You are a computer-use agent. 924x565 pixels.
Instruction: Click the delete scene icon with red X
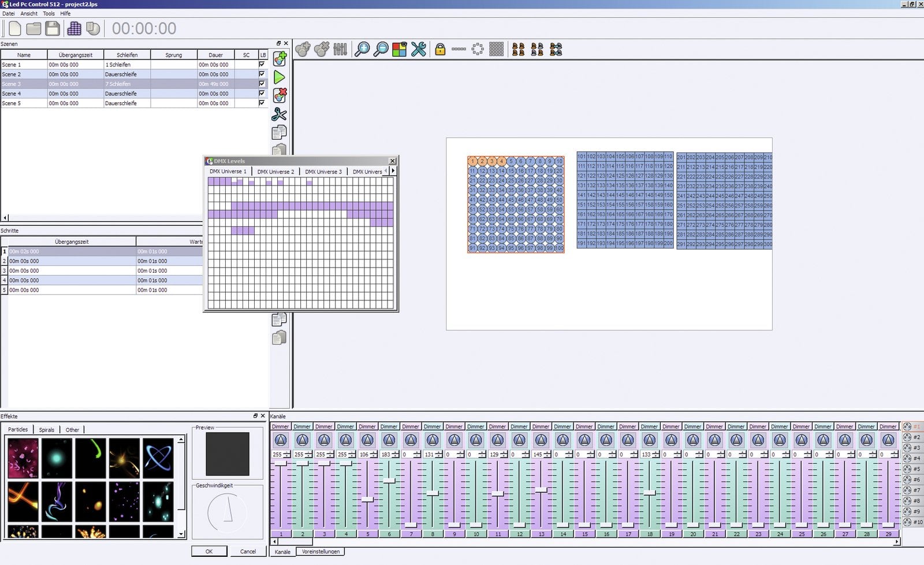point(280,95)
